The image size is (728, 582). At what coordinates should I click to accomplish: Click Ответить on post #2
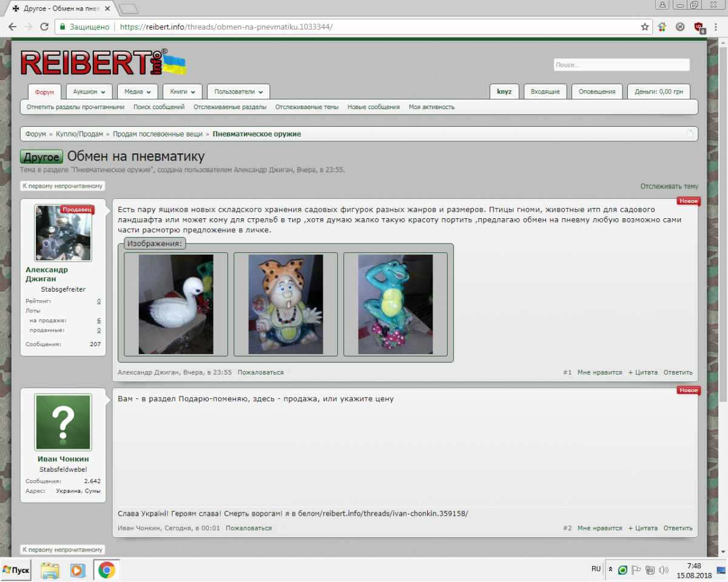pyautogui.click(x=678, y=529)
